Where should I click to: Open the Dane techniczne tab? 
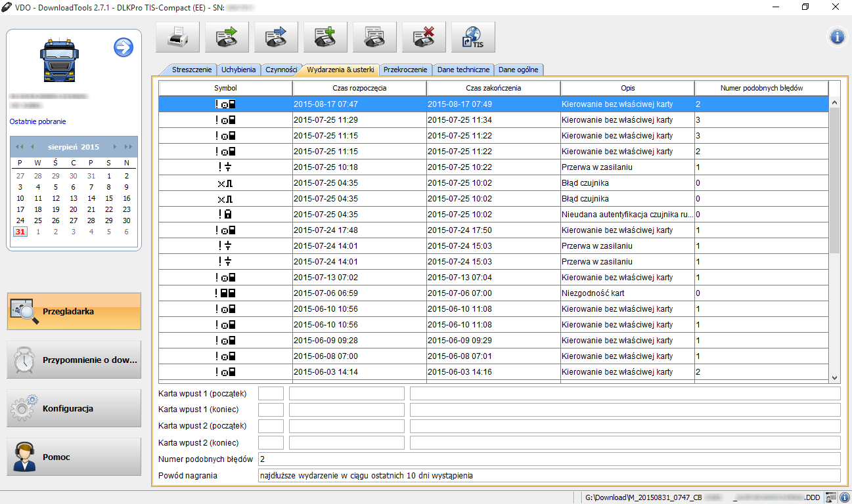[463, 70]
